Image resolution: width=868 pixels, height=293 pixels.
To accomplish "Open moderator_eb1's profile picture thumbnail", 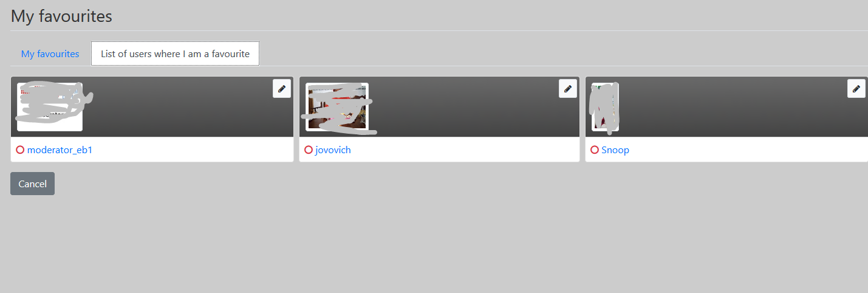I will (x=50, y=107).
